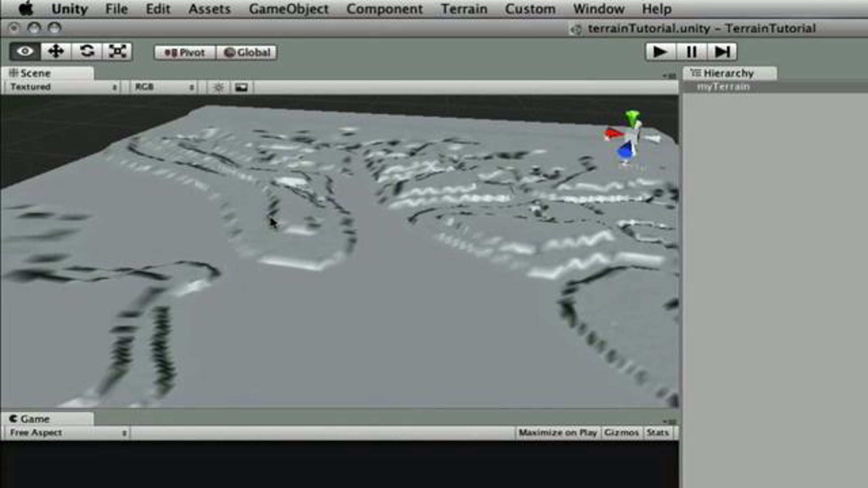Toggle scene overlay image icon
This screenshot has width=868, height=488.
click(x=241, y=87)
